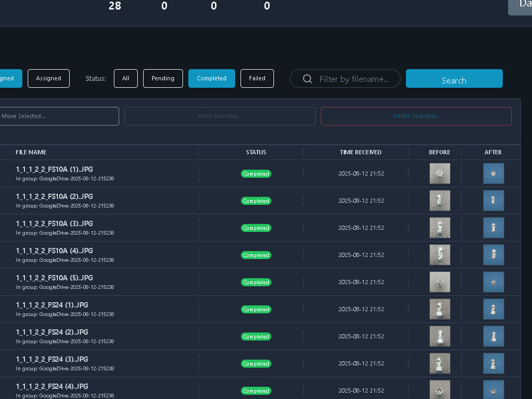Open before thumbnail for FS24 (2).JPG
The width and height of the screenshot is (532, 399).
[x=440, y=336]
